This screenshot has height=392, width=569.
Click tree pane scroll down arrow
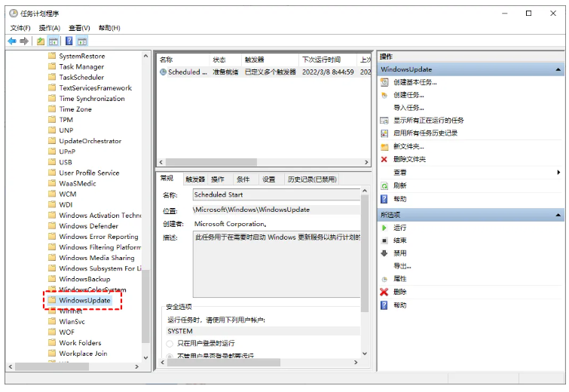coord(145,357)
